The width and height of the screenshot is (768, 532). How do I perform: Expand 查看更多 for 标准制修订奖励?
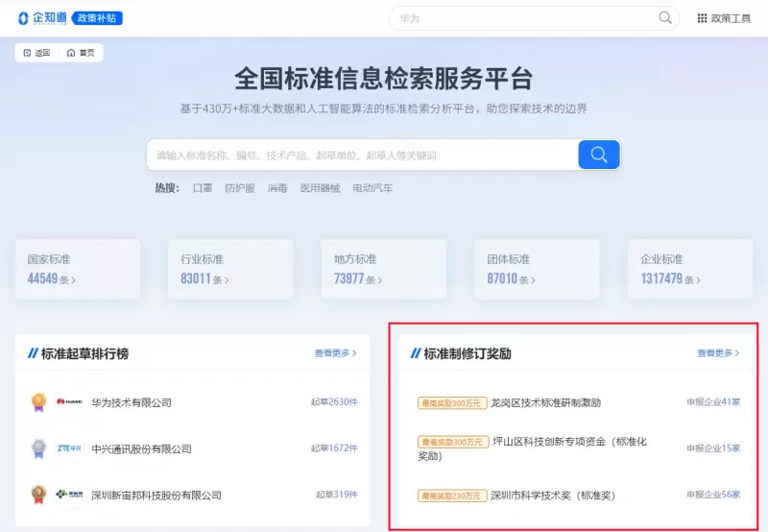click(718, 353)
